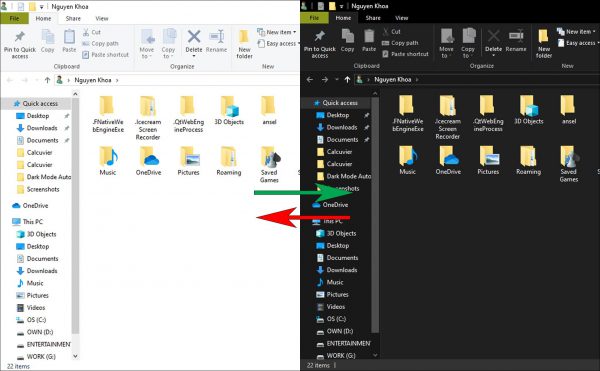Select 3D Objects folder in light window content
Viewport: 600px width, 371px height.
click(x=229, y=110)
